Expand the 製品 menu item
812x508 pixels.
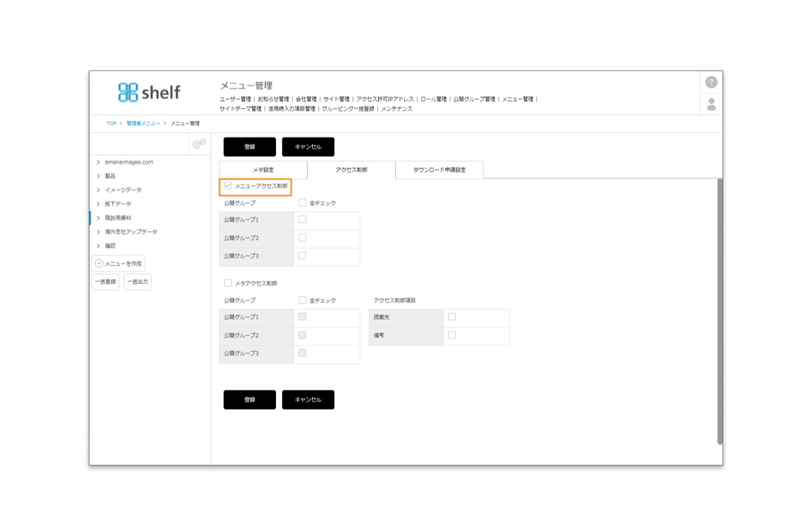click(98, 177)
